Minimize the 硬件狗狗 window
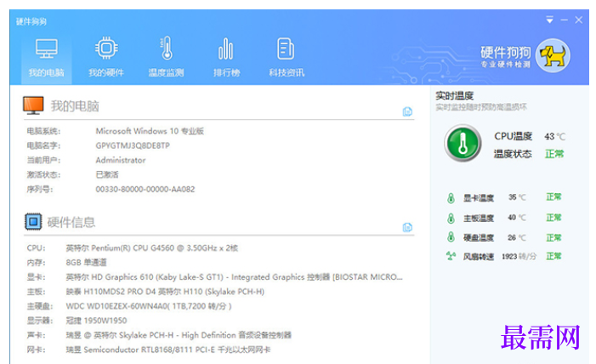596x364 pixels. pos(564,20)
